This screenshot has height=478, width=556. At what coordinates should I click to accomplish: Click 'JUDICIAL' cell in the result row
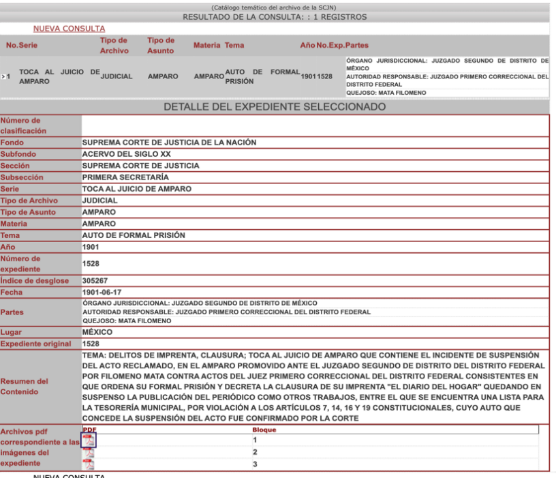pyautogui.click(x=116, y=77)
